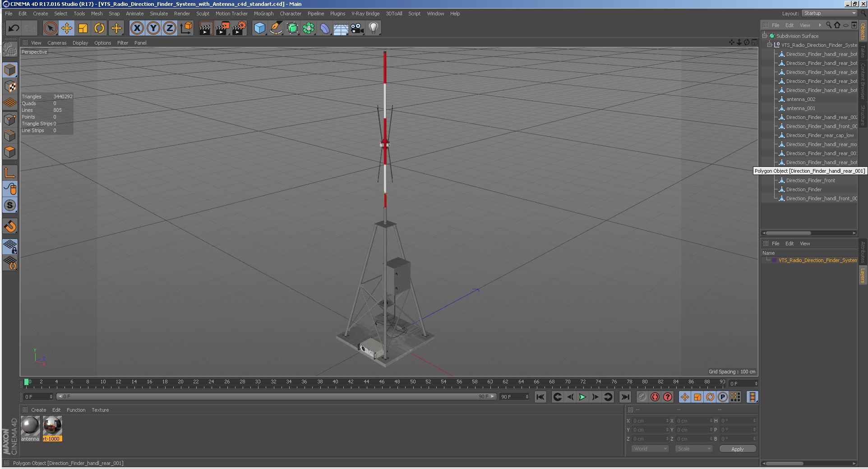Click the Undo arrow icon
The image size is (868, 469).
14,28
